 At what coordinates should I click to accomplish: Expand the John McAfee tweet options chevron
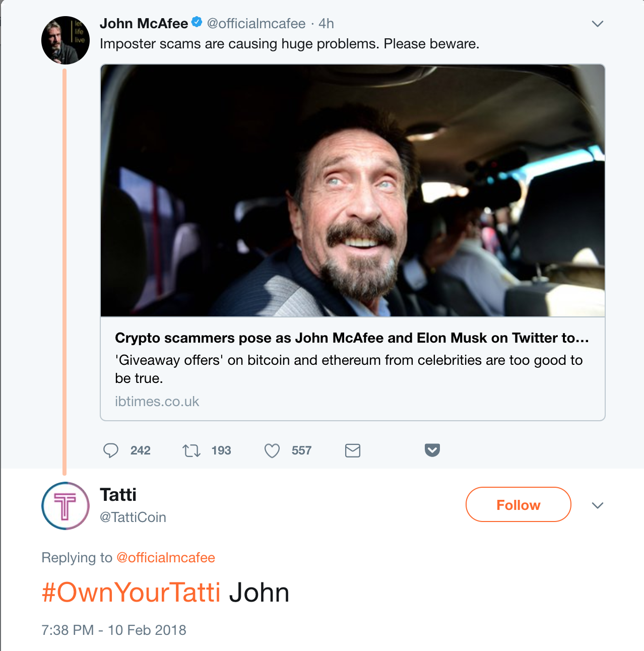click(x=598, y=24)
